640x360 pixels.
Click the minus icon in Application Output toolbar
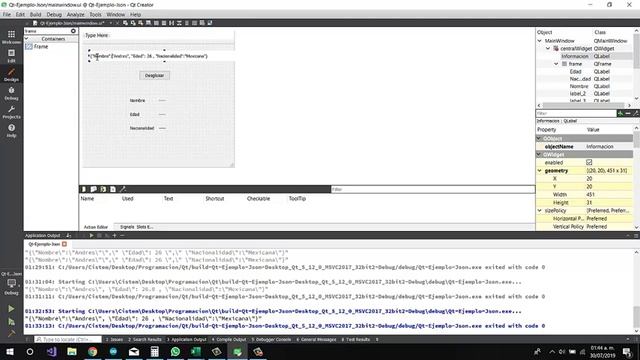coord(122,236)
